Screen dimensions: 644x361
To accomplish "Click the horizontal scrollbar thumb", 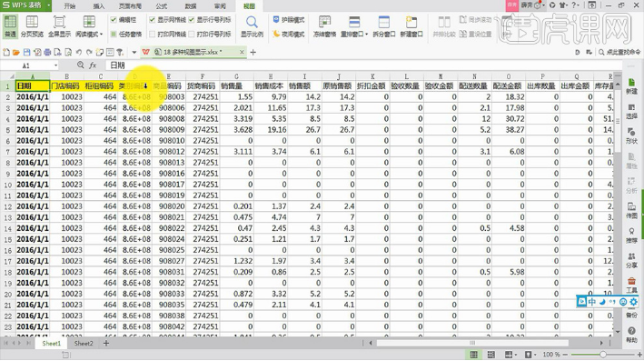I will pyautogui.click(x=472, y=343).
